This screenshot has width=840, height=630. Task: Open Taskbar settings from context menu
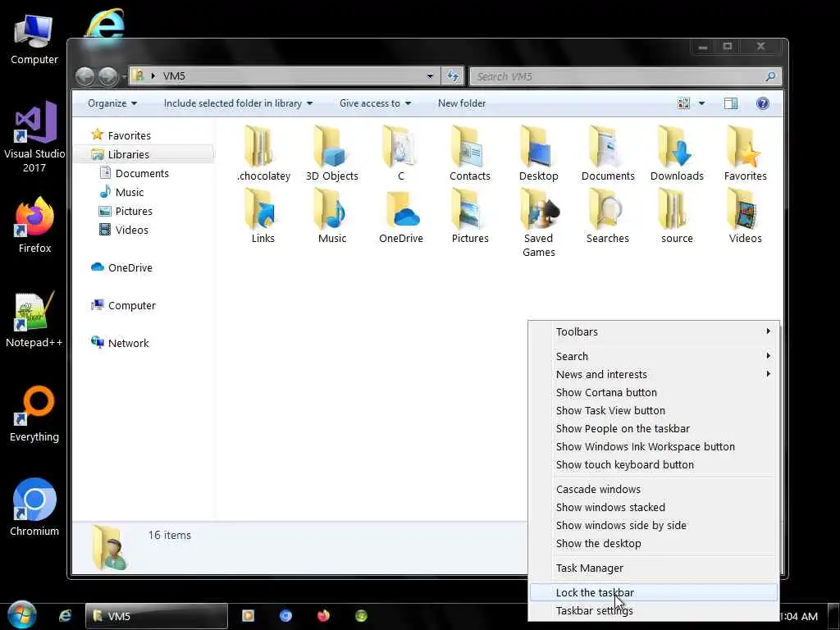click(x=653, y=610)
